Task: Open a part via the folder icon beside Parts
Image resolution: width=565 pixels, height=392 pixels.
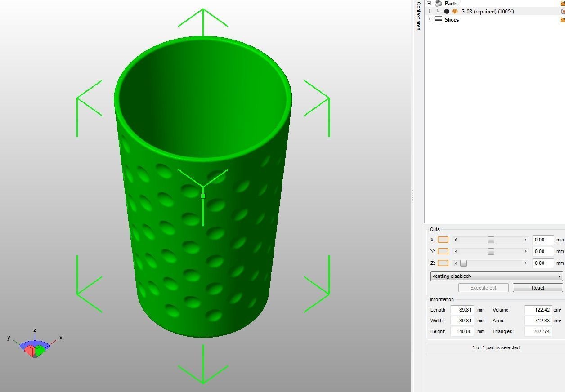Action: pos(562,4)
